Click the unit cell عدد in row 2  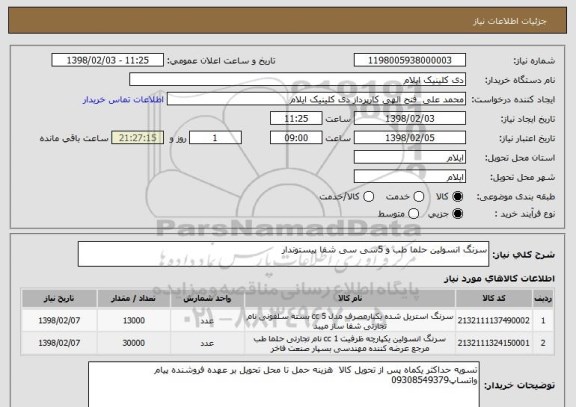(x=207, y=343)
